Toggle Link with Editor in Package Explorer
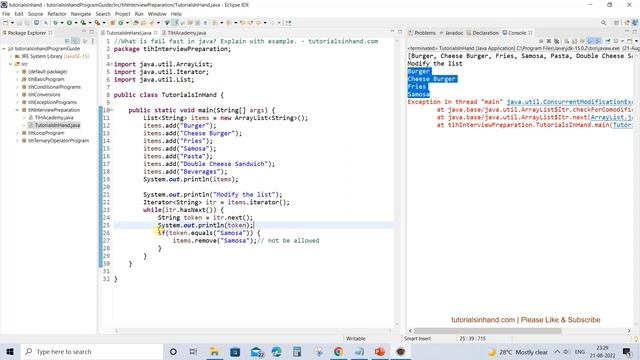640x360 pixels. (x=76, y=41)
